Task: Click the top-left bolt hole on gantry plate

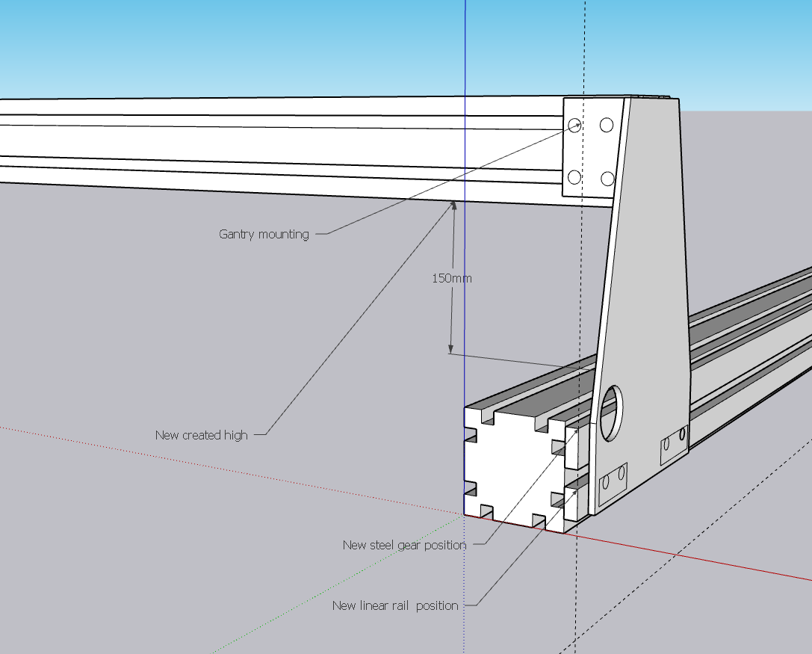Action: (x=574, y=125)
